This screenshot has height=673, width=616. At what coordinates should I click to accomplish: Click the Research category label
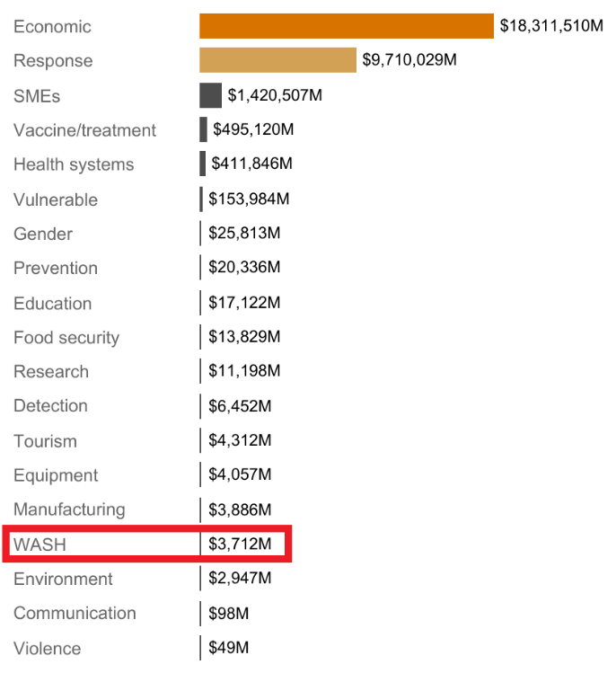click(x=51, y=372)
